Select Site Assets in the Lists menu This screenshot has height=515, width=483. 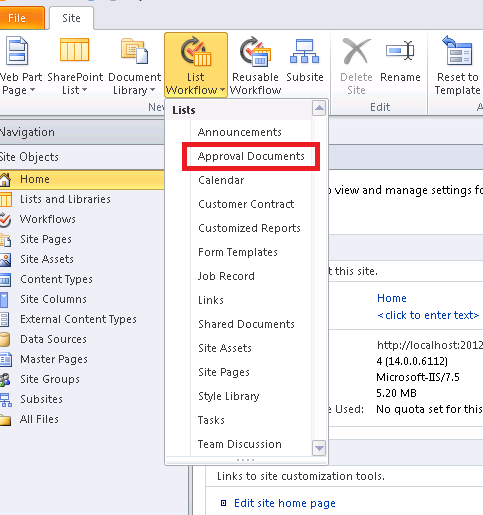[x=225, y=348]
